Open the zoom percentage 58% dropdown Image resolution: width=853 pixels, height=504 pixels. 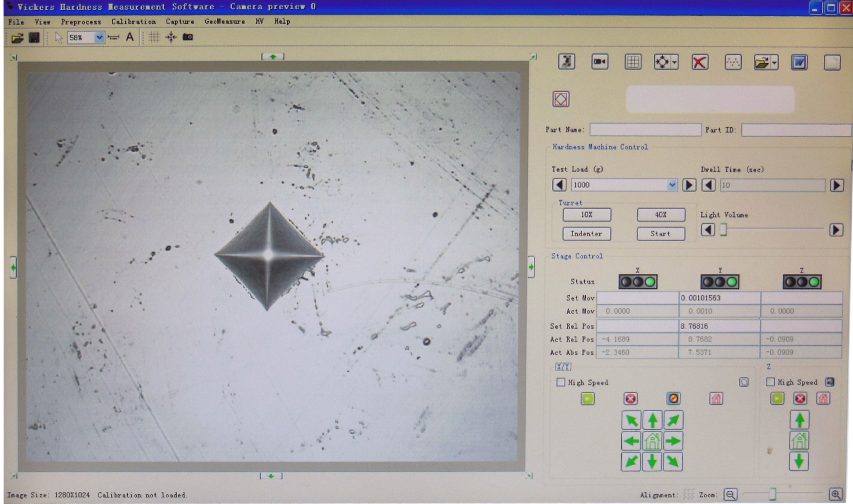99,38
